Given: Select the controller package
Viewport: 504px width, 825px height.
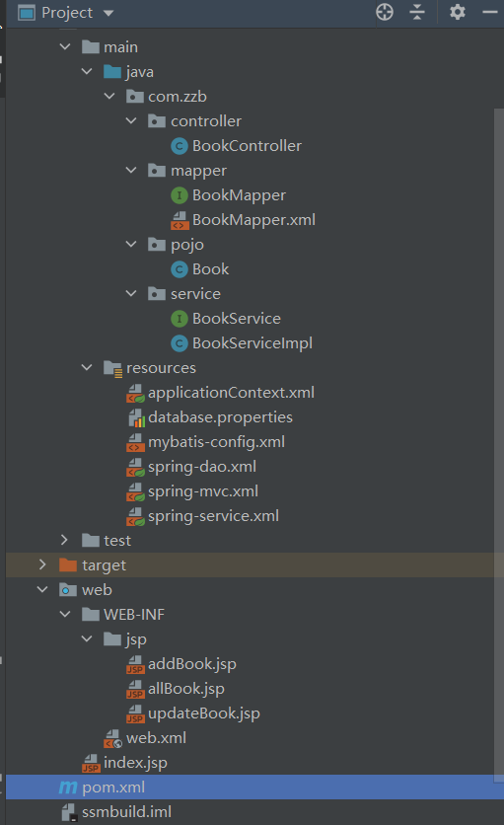Looking at the screenshot, I should (x=206, y=121).
